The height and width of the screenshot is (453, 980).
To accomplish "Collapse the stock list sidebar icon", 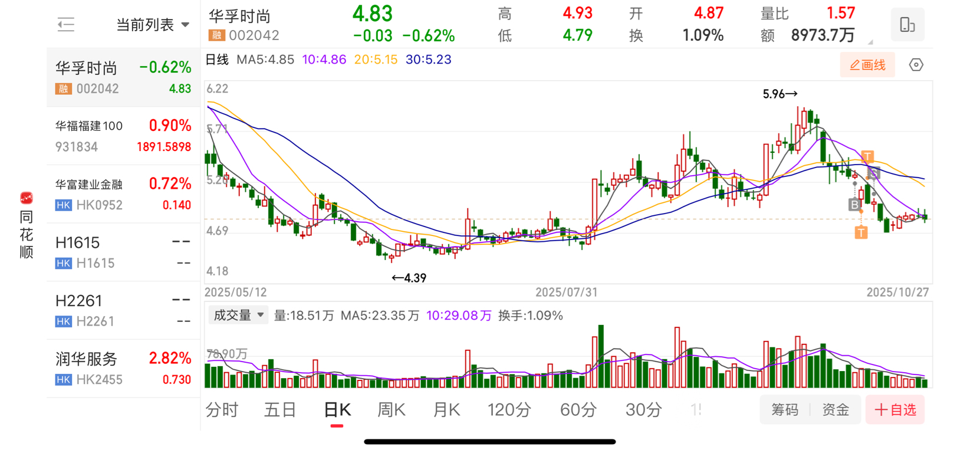I will tap(66, 25).
